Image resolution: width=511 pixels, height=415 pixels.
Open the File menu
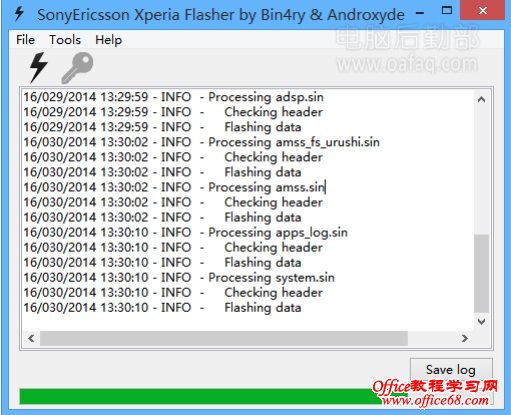(25, 40)
